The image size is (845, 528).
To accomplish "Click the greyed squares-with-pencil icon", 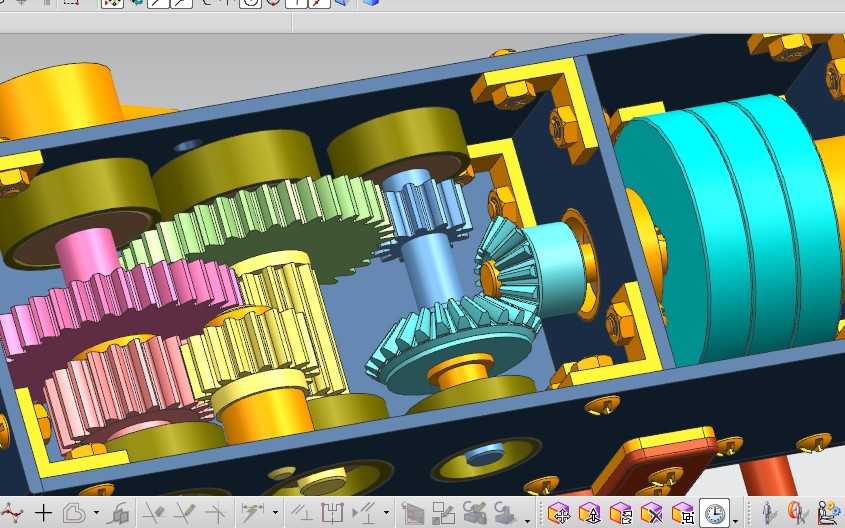I will 444,513.
